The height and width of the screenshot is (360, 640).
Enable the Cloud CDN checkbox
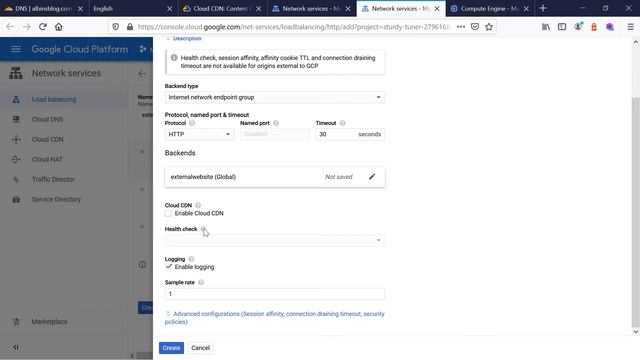click(x=168, y=213)
